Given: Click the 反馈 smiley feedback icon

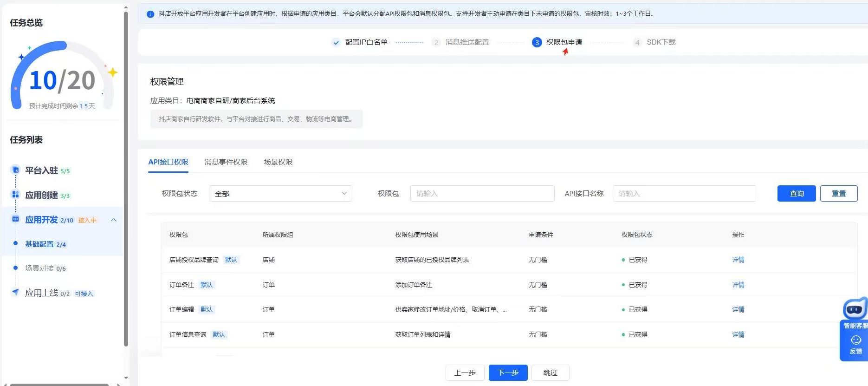Looking at the screenshot, I should tap(856, 340).
